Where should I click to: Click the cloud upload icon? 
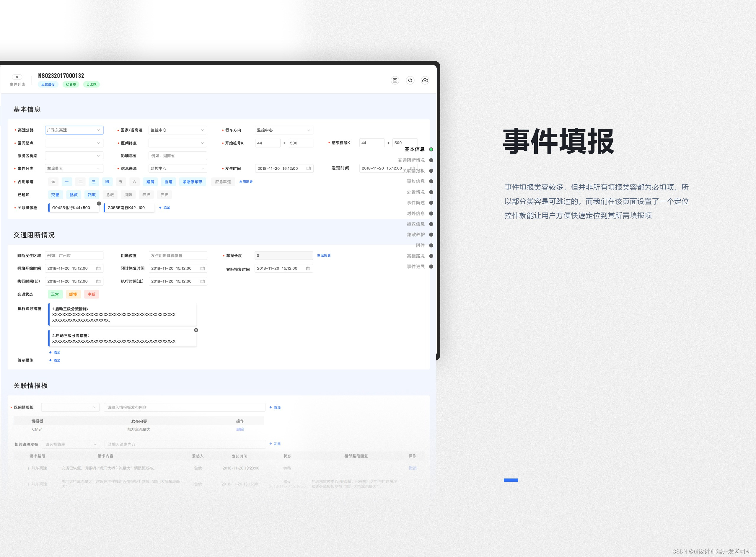click(425, 80)
